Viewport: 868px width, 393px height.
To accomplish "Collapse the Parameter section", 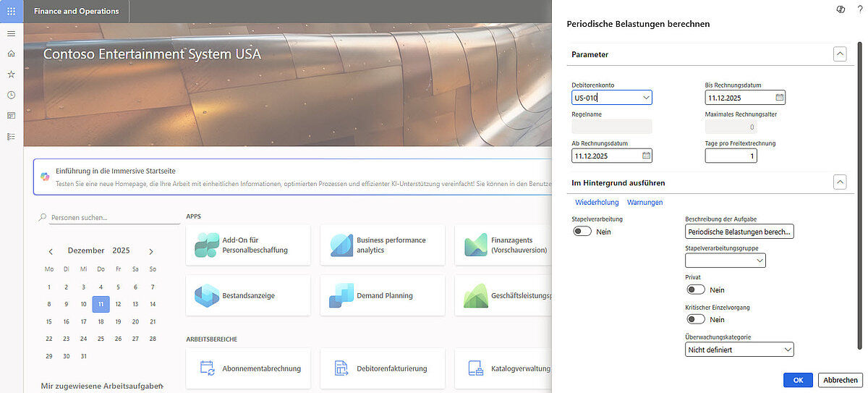I will coord(839,54).
